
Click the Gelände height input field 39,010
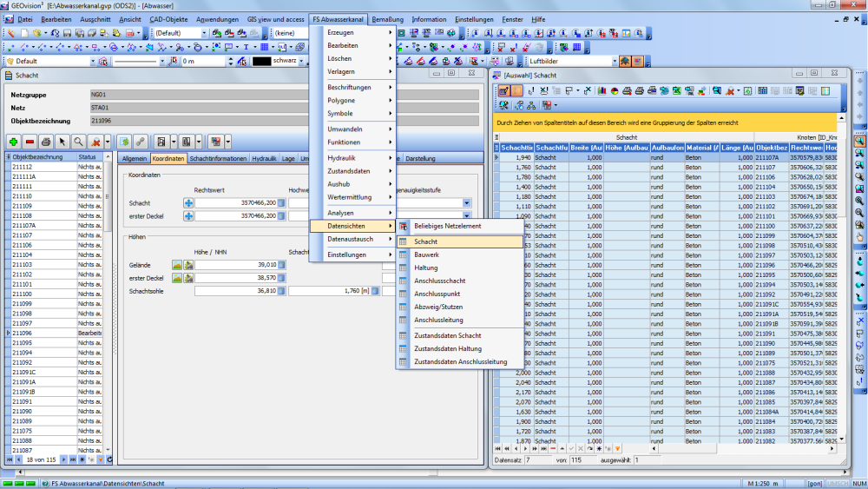click(236, 265)
